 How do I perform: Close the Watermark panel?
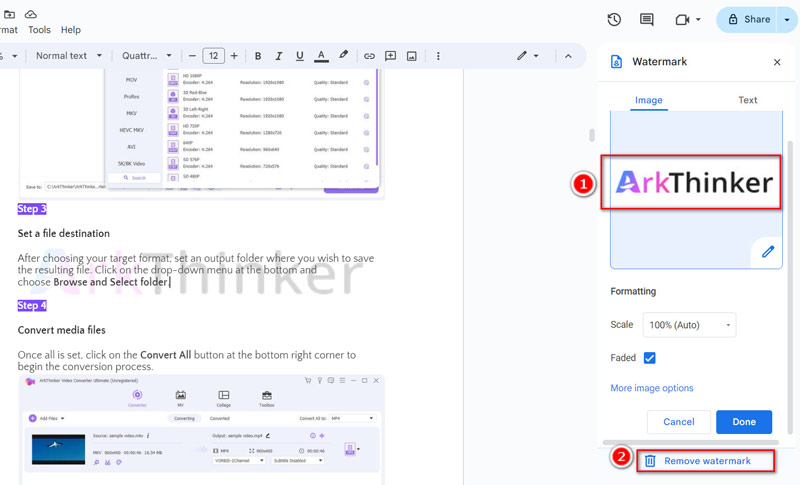point(777,62)
